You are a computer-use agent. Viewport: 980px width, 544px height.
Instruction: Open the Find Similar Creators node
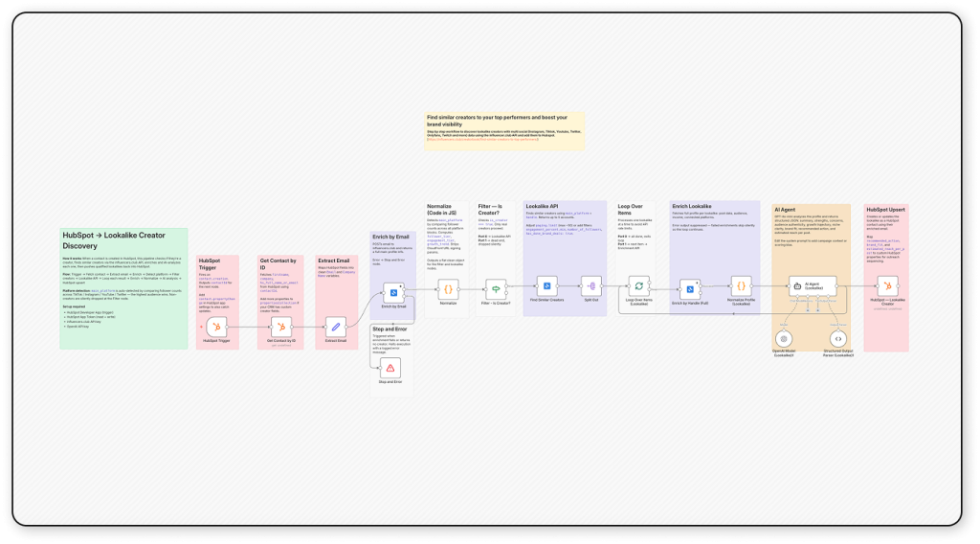tap(546, 285)
